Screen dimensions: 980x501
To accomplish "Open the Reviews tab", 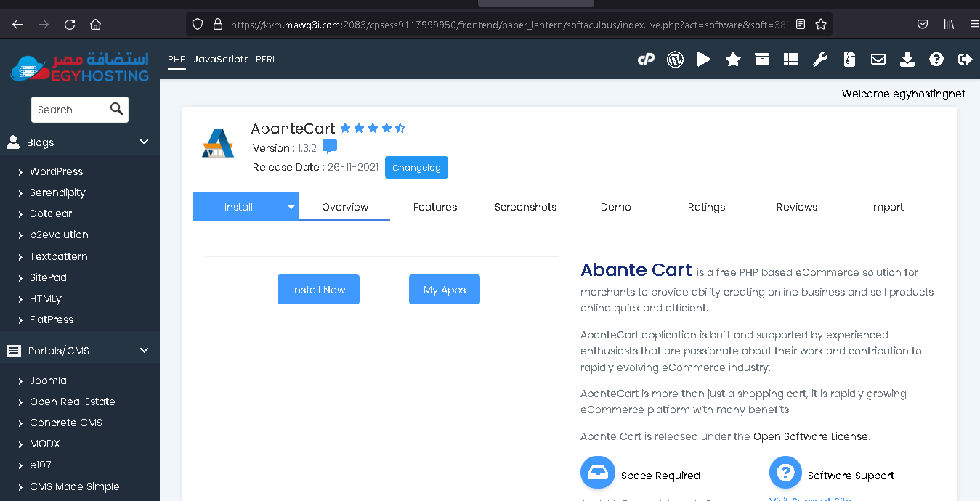I will 797,207.
